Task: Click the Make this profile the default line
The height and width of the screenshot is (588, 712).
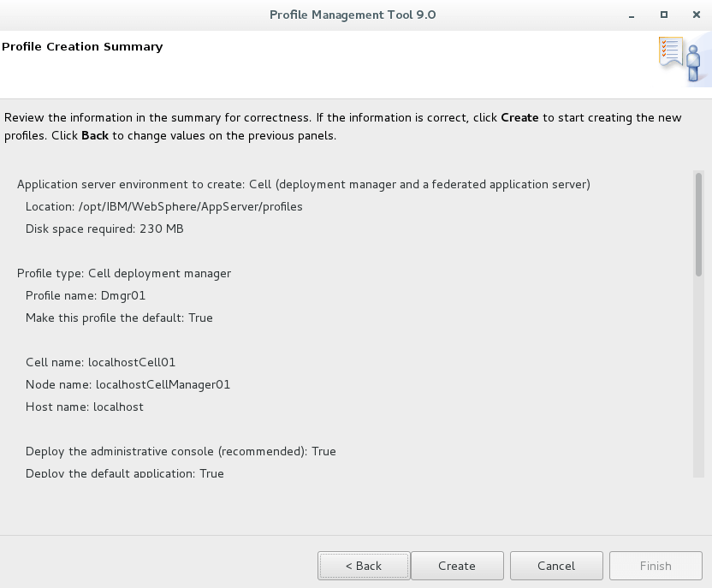Action: 119,318
